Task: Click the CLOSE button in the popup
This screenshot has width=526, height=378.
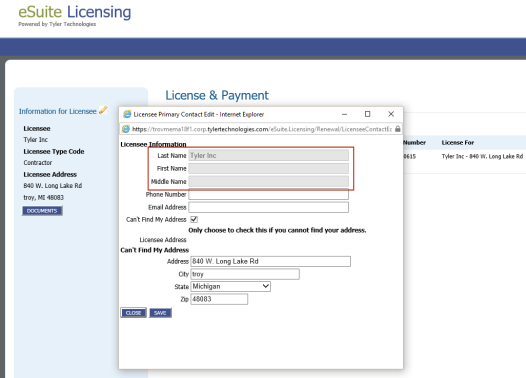Action: [134, 313]
